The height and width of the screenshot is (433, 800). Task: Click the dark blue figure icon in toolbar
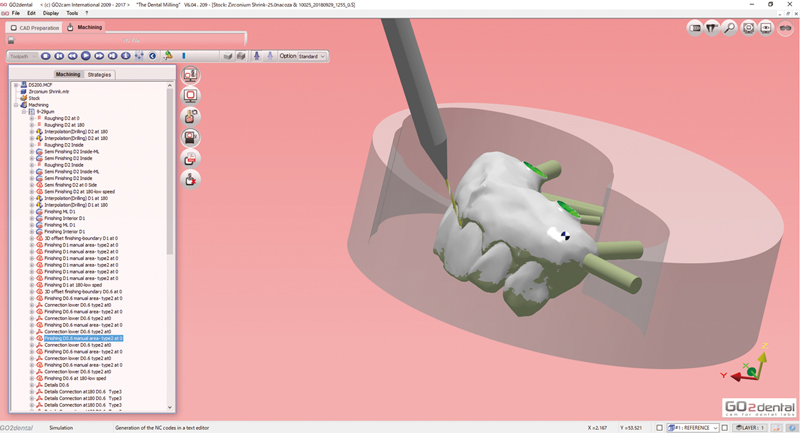pyautogui.click(x=257, y=56)
